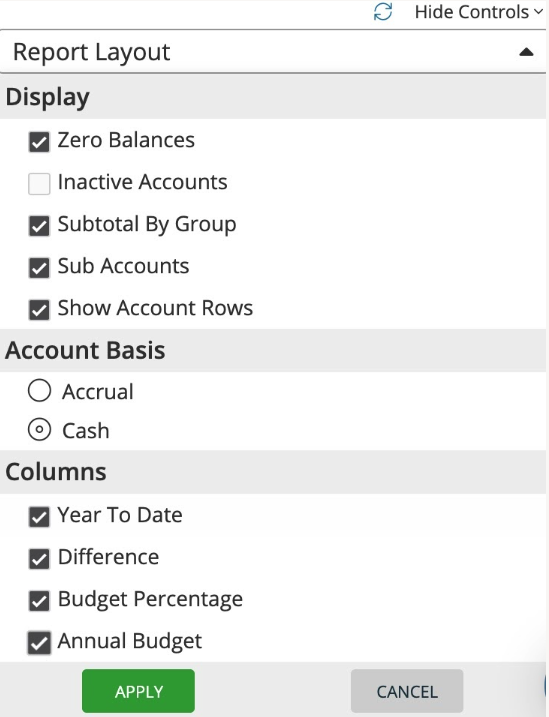Select the Cash radio button
This screenshot has height=717, width=549.
tap(39, 430)
